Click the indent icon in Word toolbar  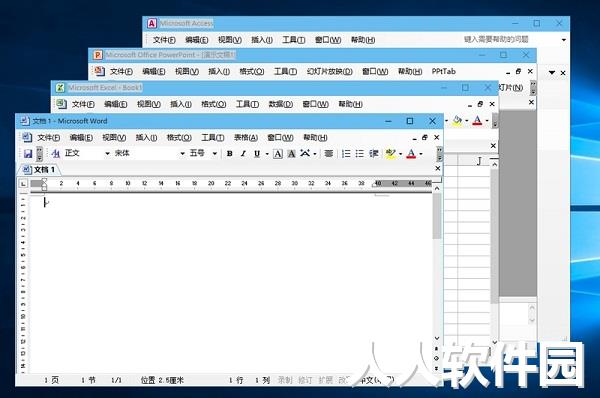point(373,153)
